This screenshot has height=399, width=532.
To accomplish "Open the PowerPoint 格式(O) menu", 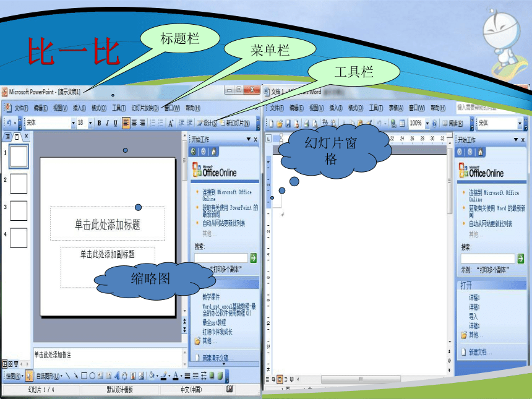I will (x=99, y=108).
